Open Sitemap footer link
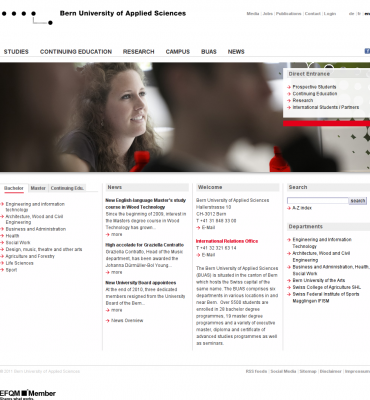Image resolution: width=370 pixels, height=400 pixels. (x=308, y=371)
